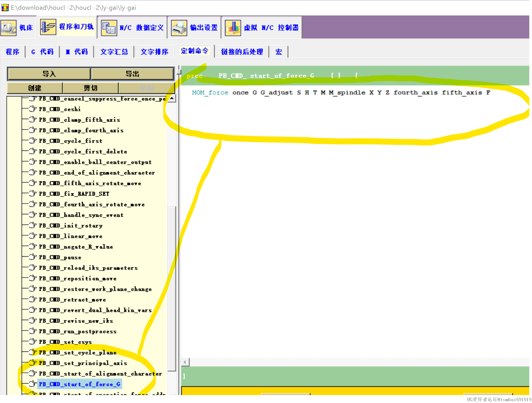Viewport: 532px width, 403px height.
Task: Click hand icon beside PB_CMD_handle_sync_event
Action: pos(33,215)
